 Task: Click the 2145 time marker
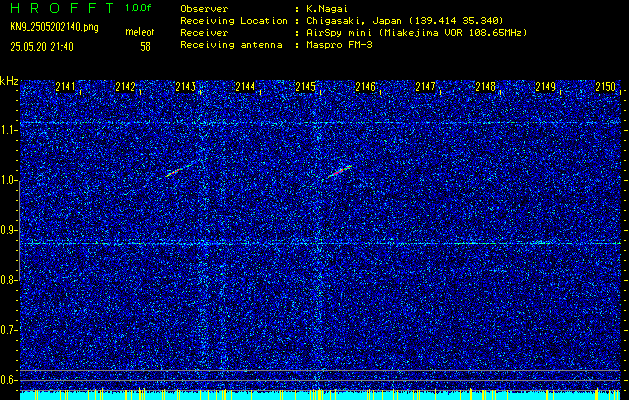(x=305, y=87)
